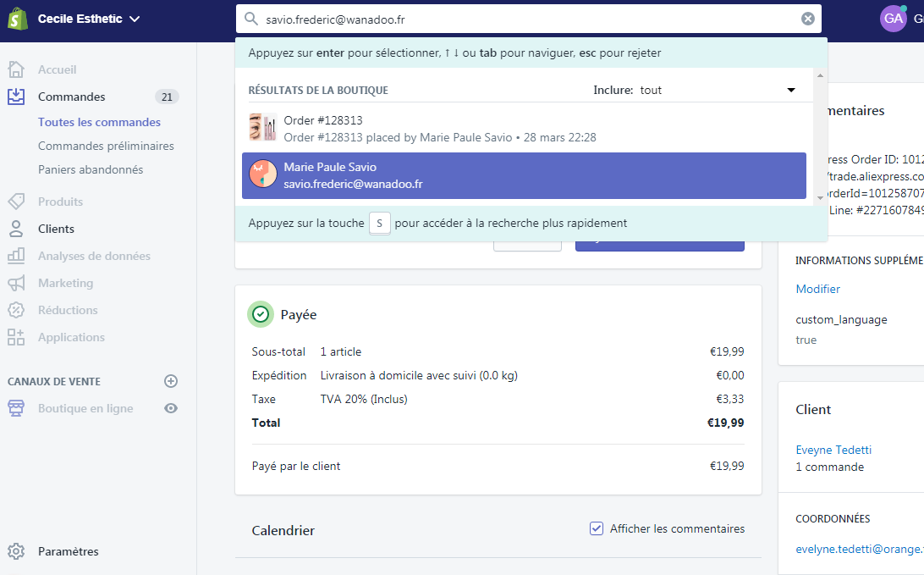Open the Applications section
The image size is (924, 575).
[x=71, y=337]
